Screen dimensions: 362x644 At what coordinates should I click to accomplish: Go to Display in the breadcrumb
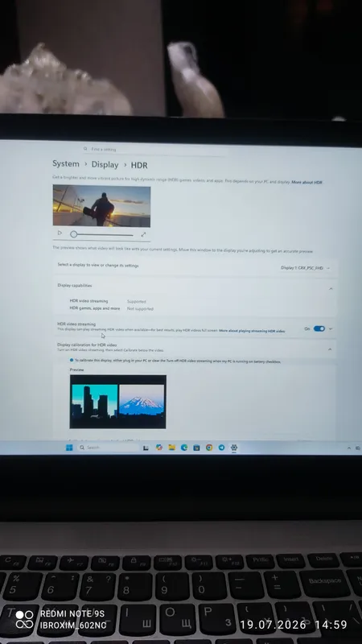[x=105, y=165]
